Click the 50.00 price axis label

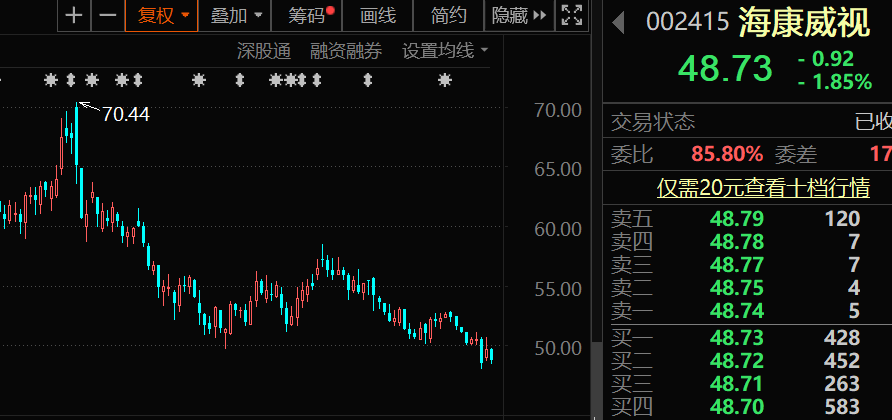coord(558,348)
